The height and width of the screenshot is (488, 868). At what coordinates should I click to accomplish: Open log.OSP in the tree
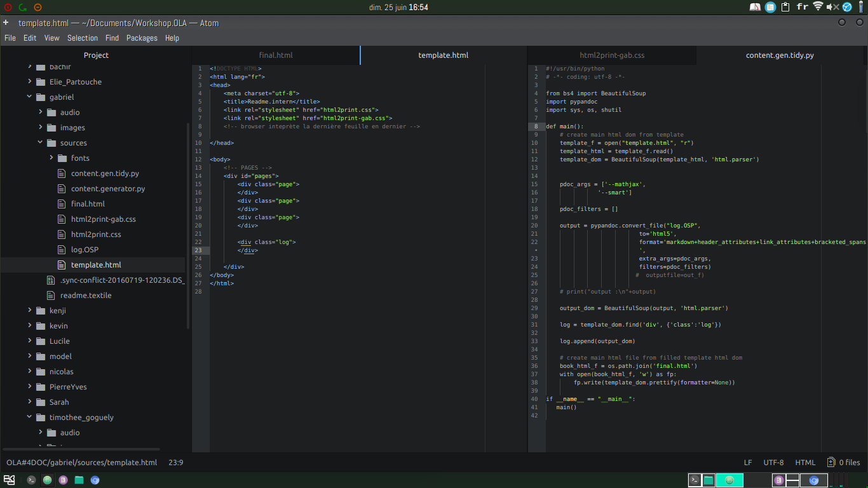pyautogui.click(x=85, y=250)
